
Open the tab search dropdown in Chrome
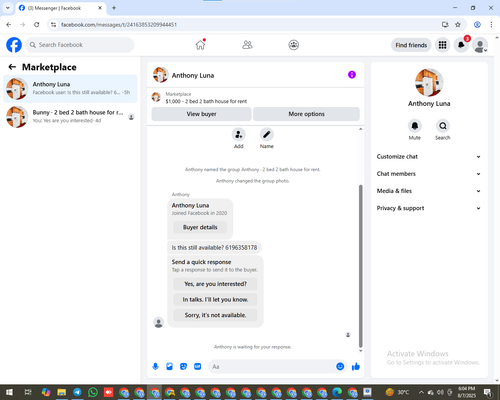pos(8,8)
